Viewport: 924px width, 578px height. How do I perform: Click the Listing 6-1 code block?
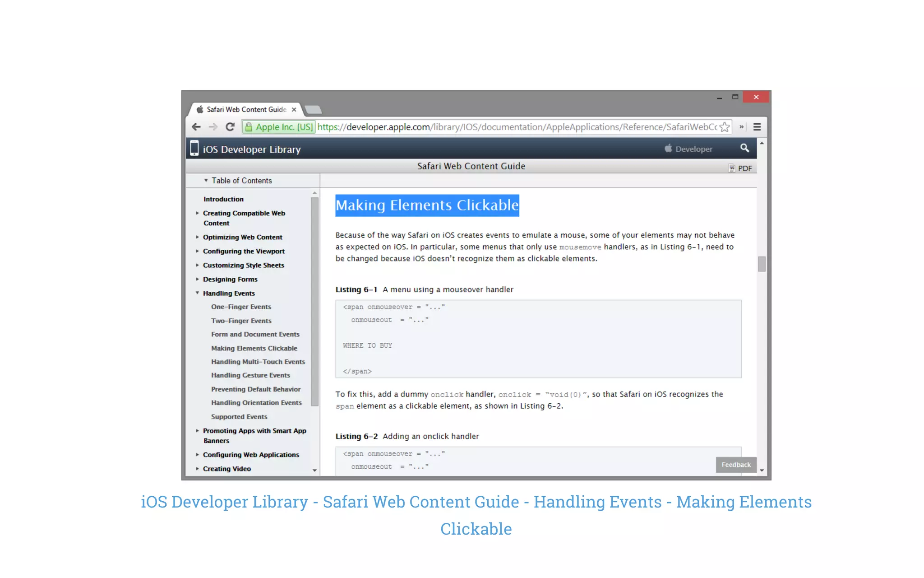tap(538, 339)
